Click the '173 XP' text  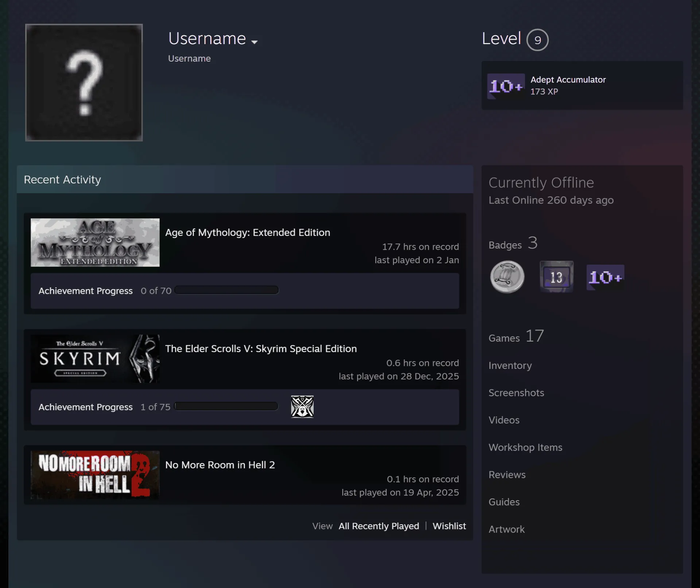pyautogui.click(x=544, y=91)
